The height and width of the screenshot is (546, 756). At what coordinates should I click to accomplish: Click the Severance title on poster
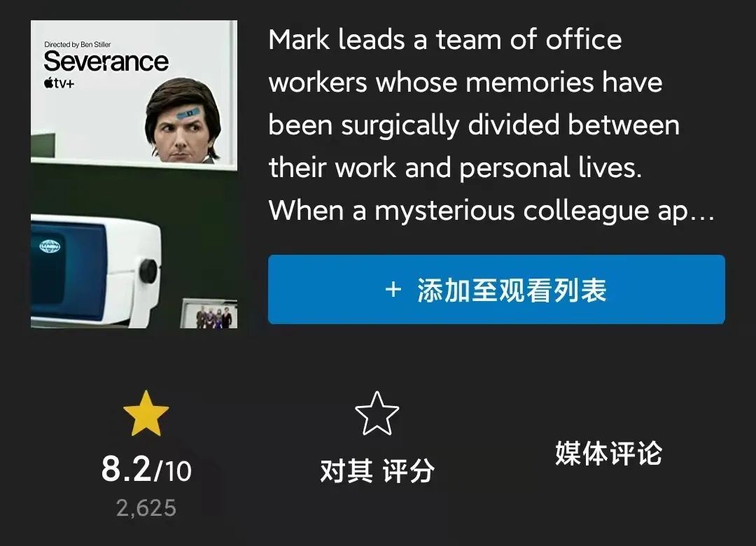coord(106,62)
